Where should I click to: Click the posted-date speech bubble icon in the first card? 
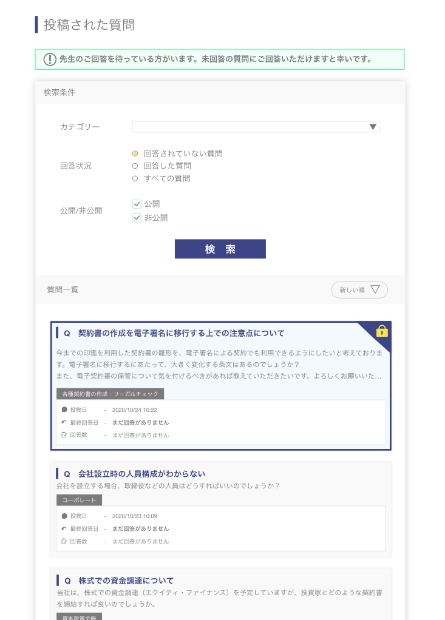[64, 410]
